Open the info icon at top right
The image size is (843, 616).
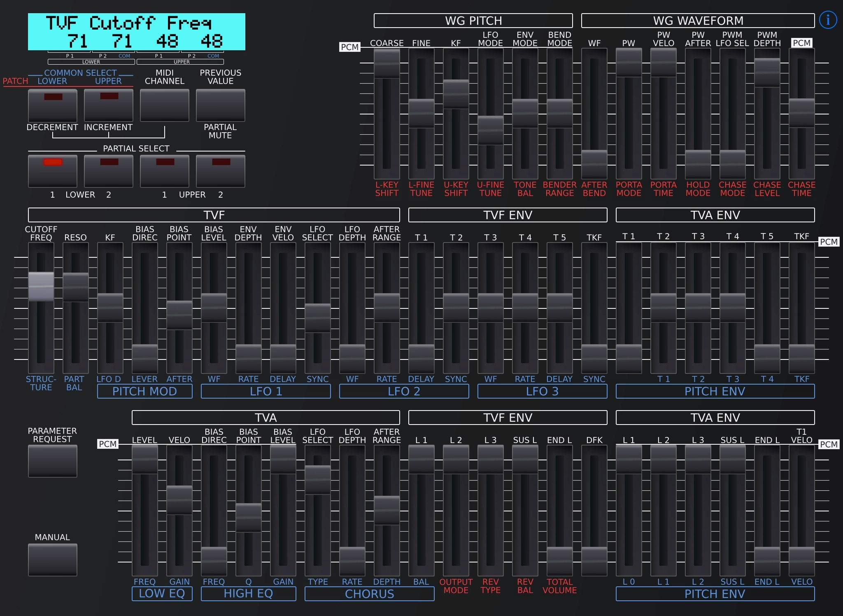point(828,20)
